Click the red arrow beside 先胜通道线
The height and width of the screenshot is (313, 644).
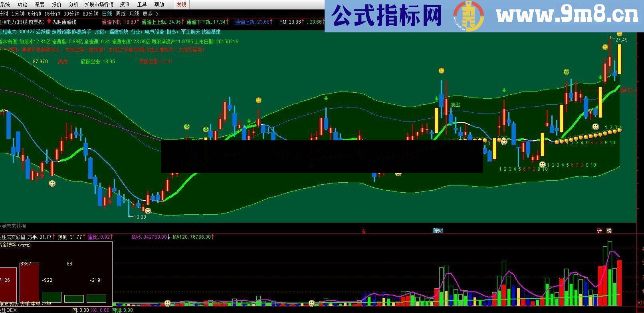tap(49, 22)
